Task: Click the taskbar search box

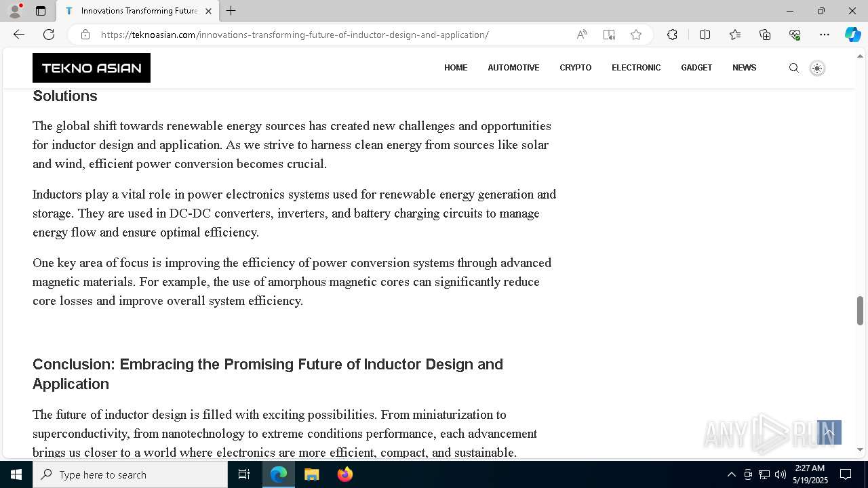Action: [130, 474]
